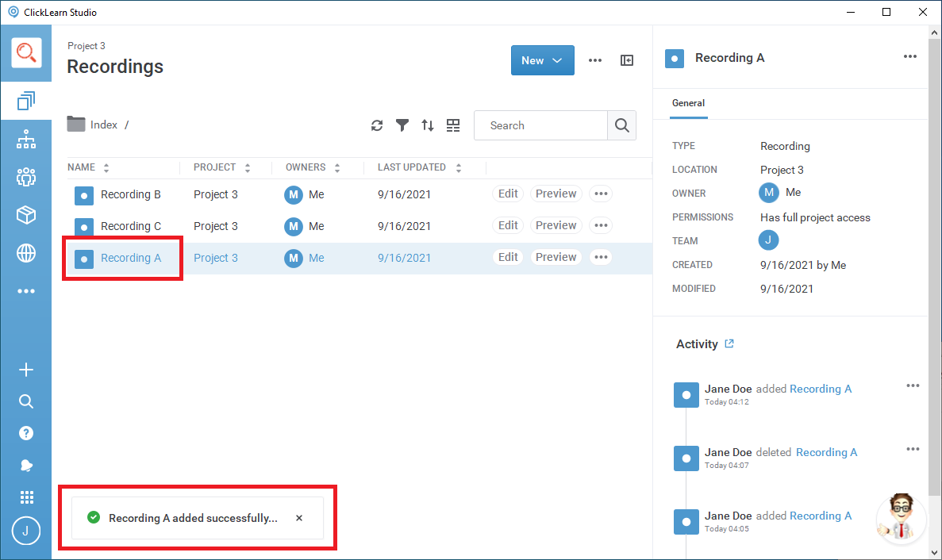Click the owner M avatar in details

click(768, 193)
